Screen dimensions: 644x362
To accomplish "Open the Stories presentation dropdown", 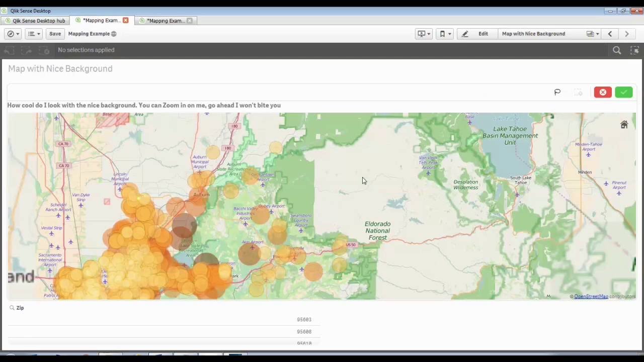I will click(424, 34).
